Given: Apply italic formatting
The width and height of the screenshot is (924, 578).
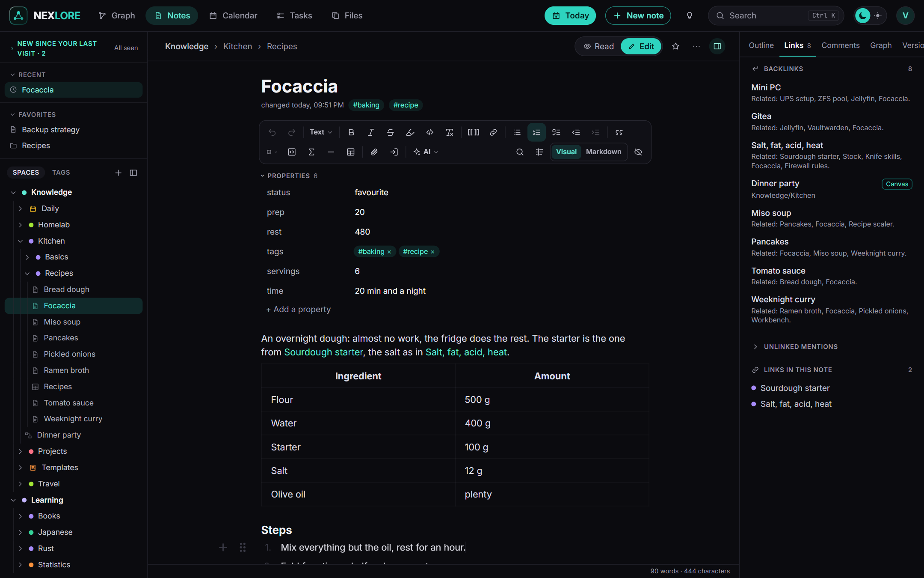Looking at the screenshot, I should (371, 132).
